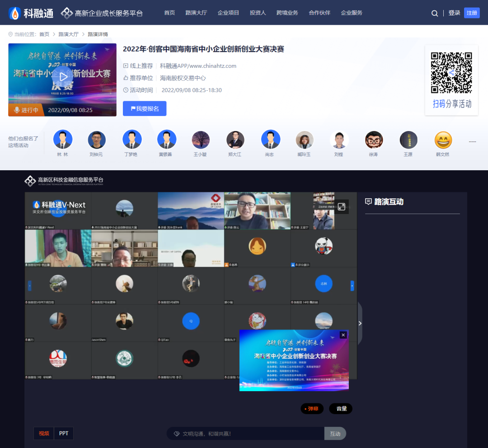Click 林林's attendee avatar

pos(62,140)
